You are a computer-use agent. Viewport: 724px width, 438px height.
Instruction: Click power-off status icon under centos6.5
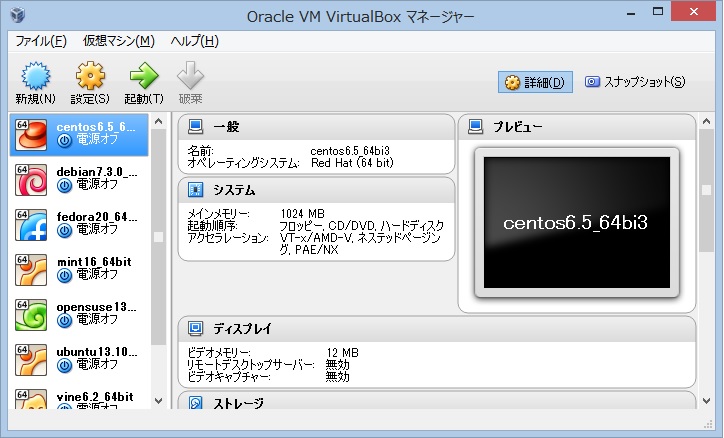tap(65, 140)
